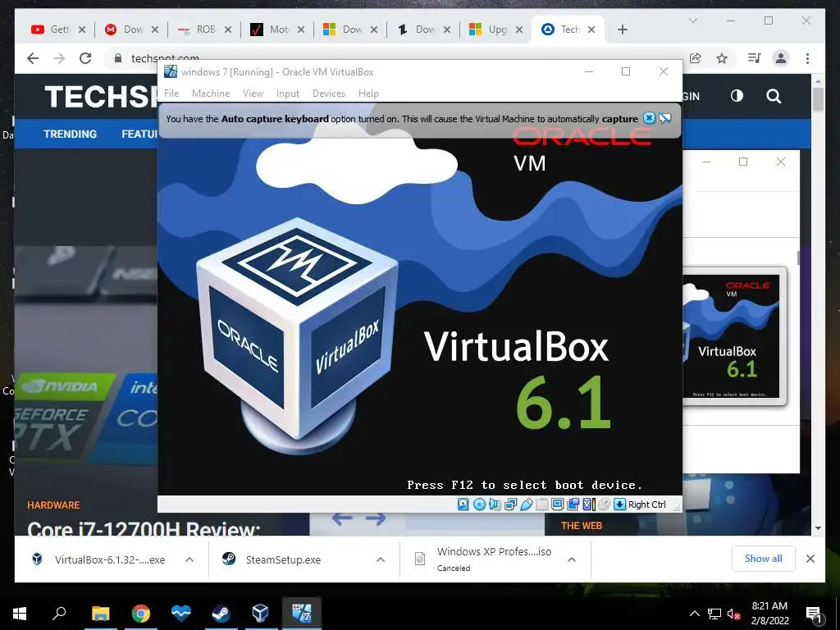Screen dimensions: 840x630
Task: Open TechSpot site search magnifier
Action: click(x=774, y=97)
